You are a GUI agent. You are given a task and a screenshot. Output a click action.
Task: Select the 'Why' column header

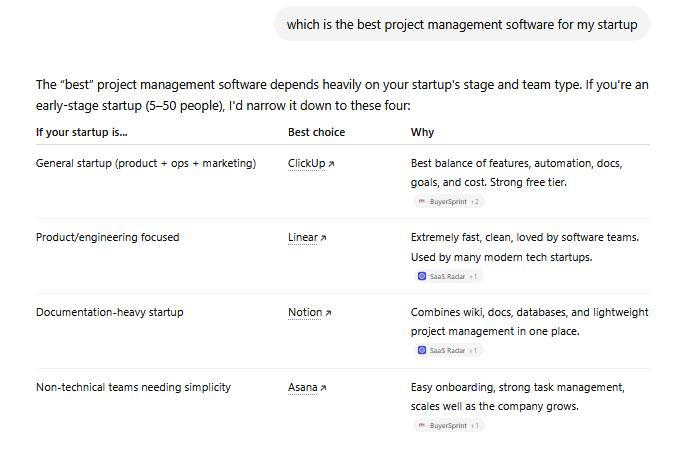pyautogui.click(x=422, y=132)
